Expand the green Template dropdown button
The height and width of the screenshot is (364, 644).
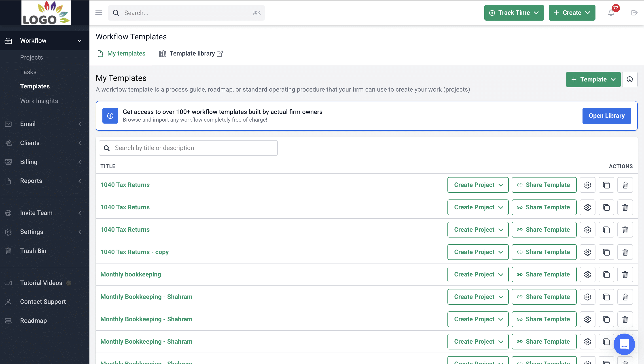click(593, 79)
